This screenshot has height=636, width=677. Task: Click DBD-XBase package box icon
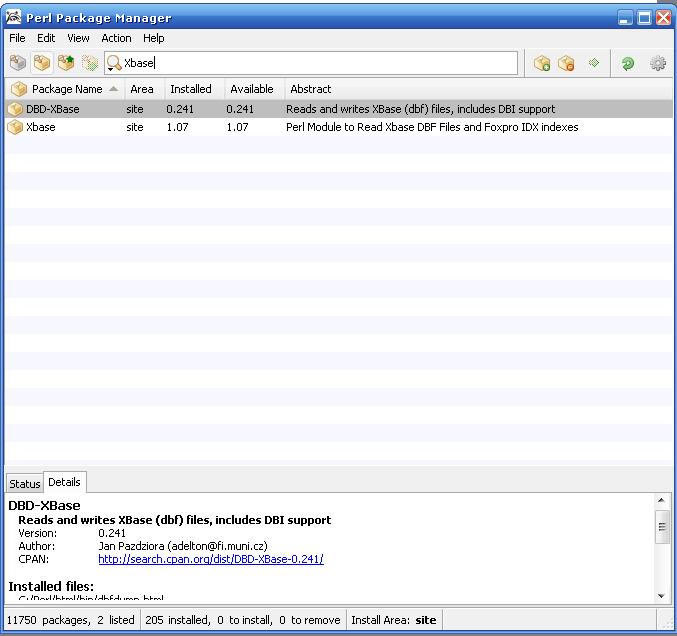[x=15, y=109]
